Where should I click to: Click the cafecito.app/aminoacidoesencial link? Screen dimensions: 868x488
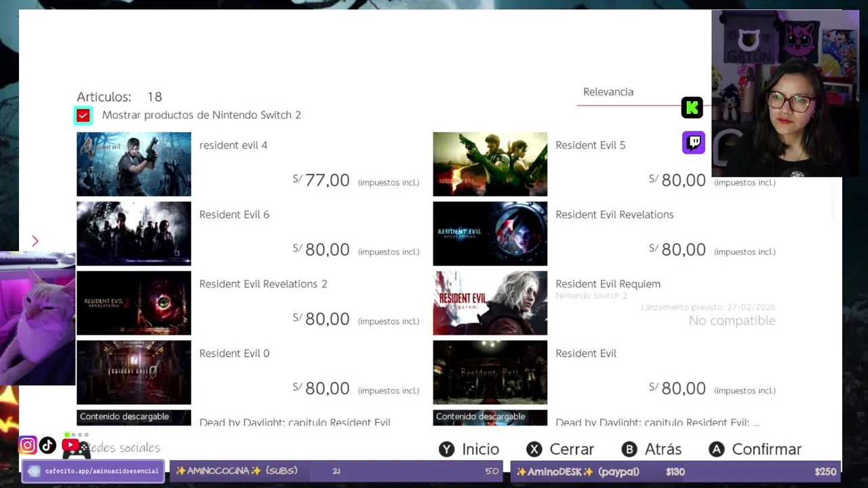[x=94, y=471]
